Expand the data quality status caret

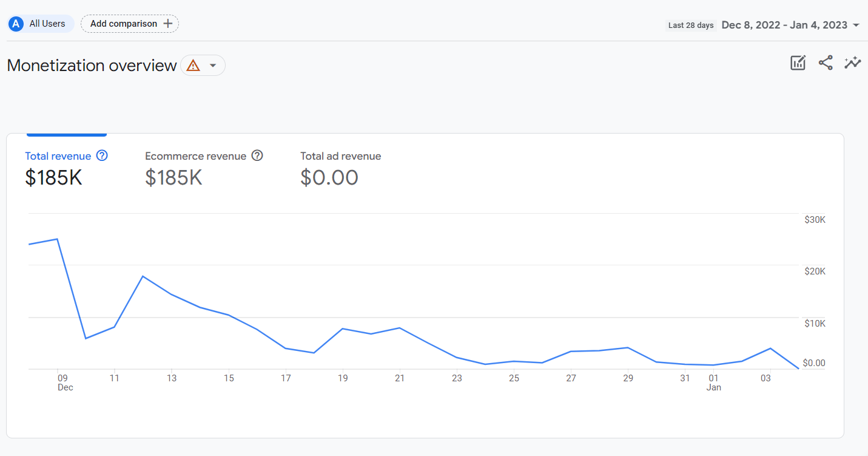click(211, 65)
